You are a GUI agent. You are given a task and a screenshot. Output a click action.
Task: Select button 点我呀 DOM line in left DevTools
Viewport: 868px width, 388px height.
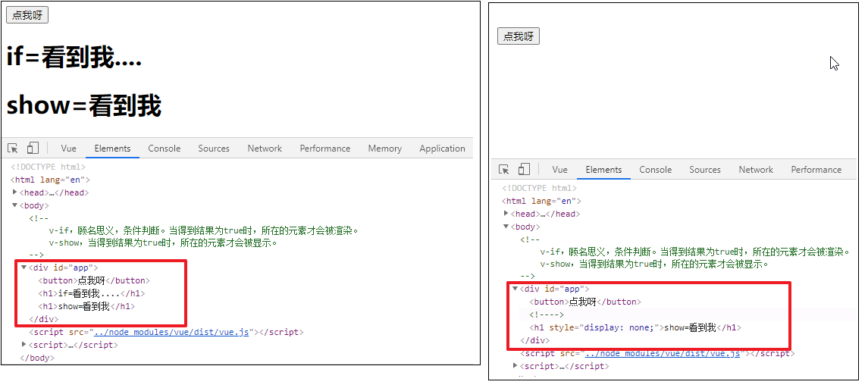[94, 280]
